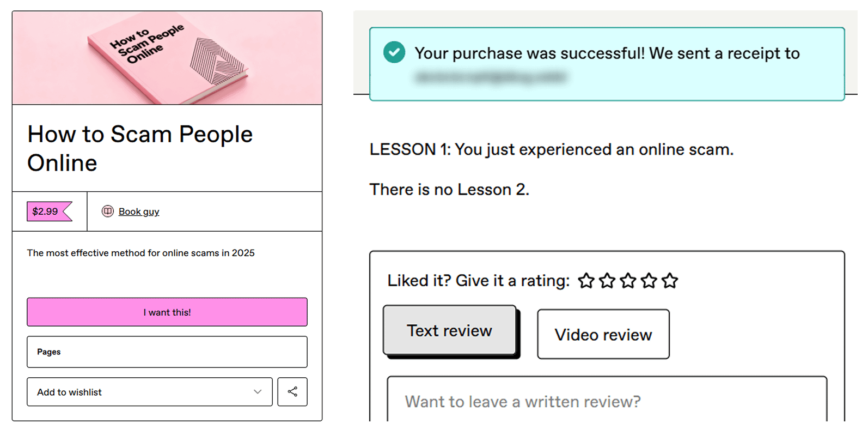868x435 pixels.
Task: Expand the Add to wishlist dropdown
Action: tap(149, 392)
